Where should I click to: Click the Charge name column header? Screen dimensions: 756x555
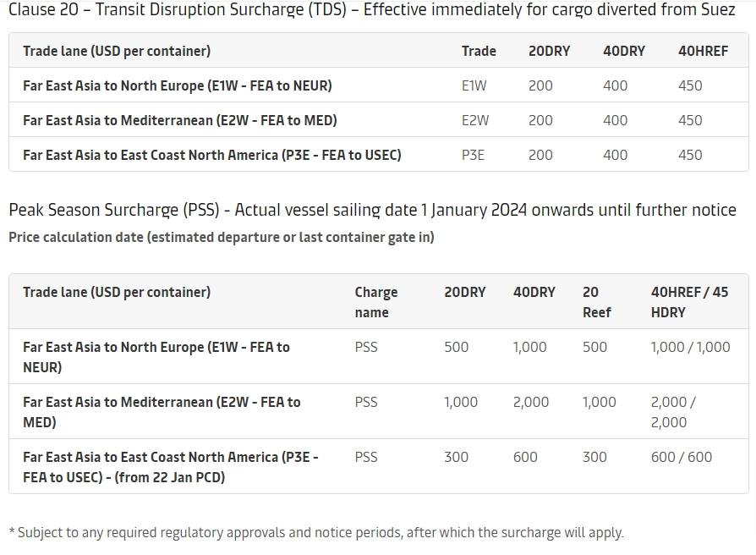point(376,302)
